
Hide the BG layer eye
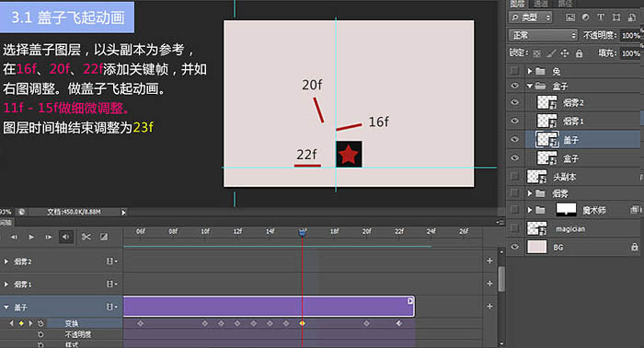(514, 247)
